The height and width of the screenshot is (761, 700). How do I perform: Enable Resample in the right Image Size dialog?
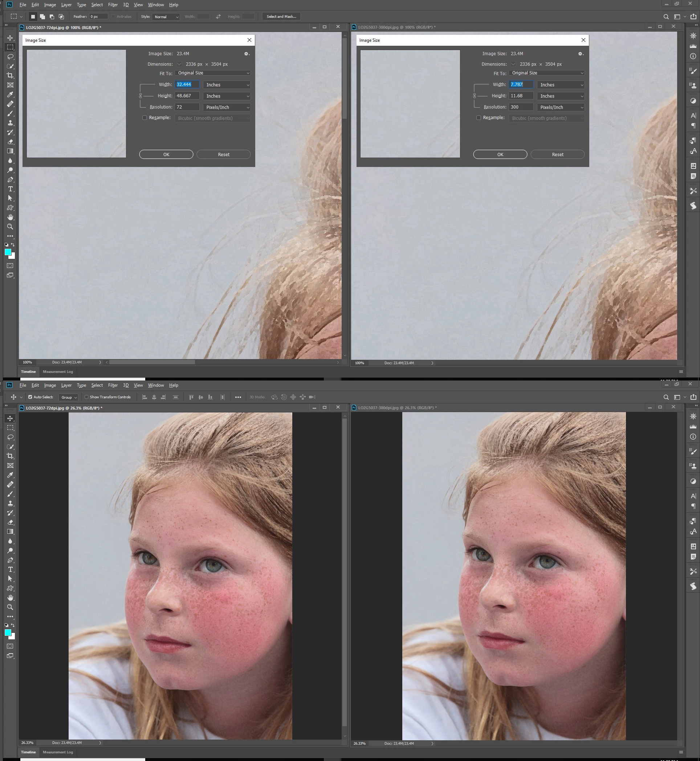coord(479,118)
